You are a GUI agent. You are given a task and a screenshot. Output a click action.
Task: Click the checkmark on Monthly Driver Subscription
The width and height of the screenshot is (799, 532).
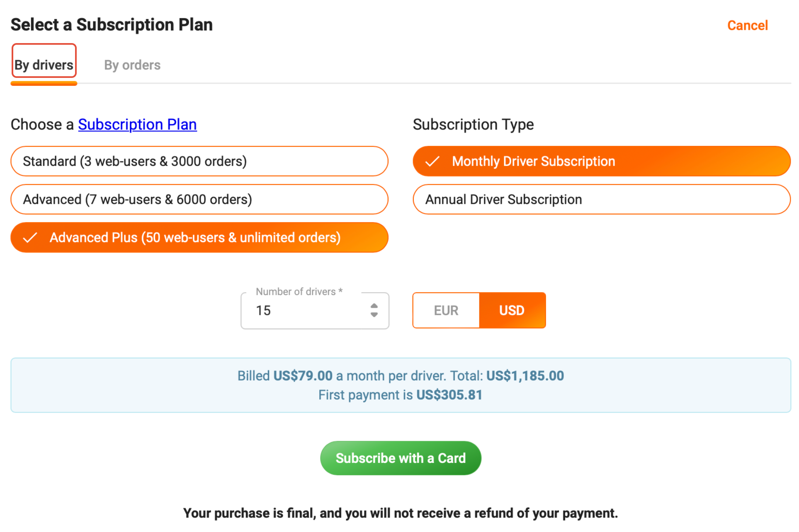pos(432,162)
